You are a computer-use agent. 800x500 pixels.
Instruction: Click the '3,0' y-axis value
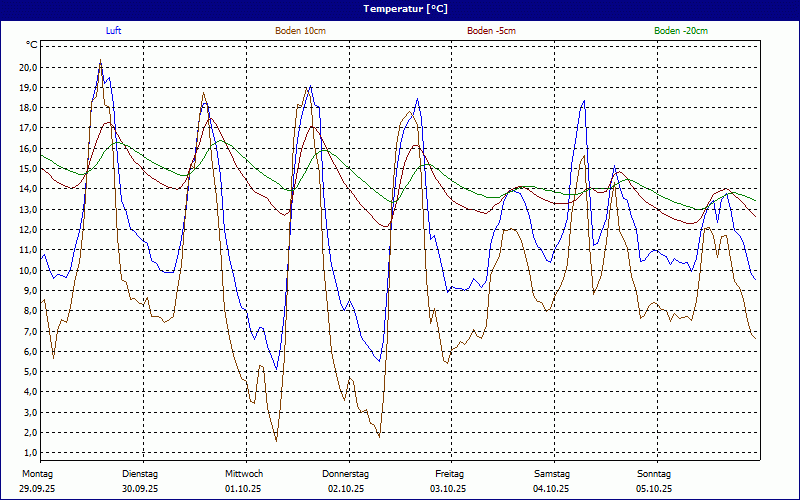point(30,412)
